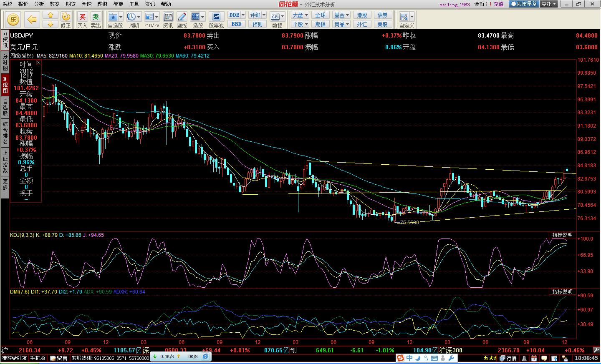Open 股市早茶 button
The image size is (601, 364).
pyautogui.click(x=523, y=4)
